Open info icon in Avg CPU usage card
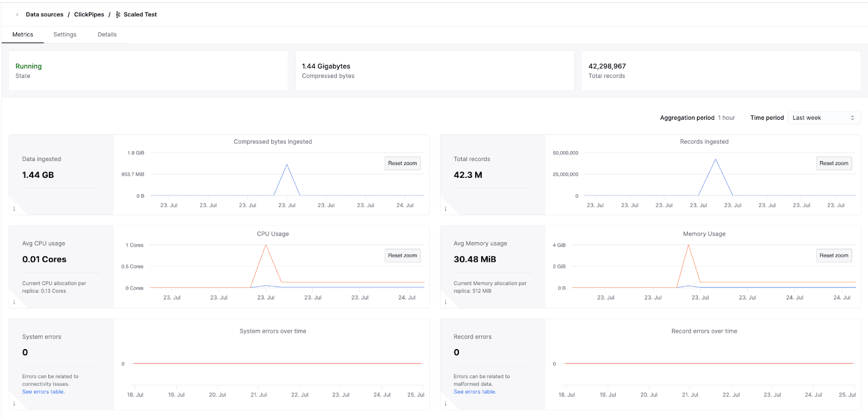This screenshot has width=868, height=419. [14, 302]
